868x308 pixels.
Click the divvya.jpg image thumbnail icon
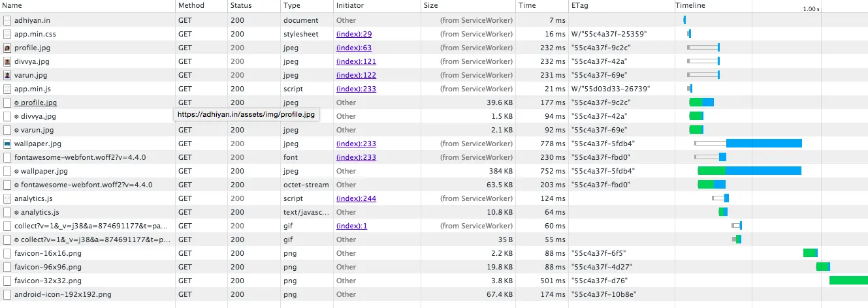pyautogui.click(x=7, y=61)
